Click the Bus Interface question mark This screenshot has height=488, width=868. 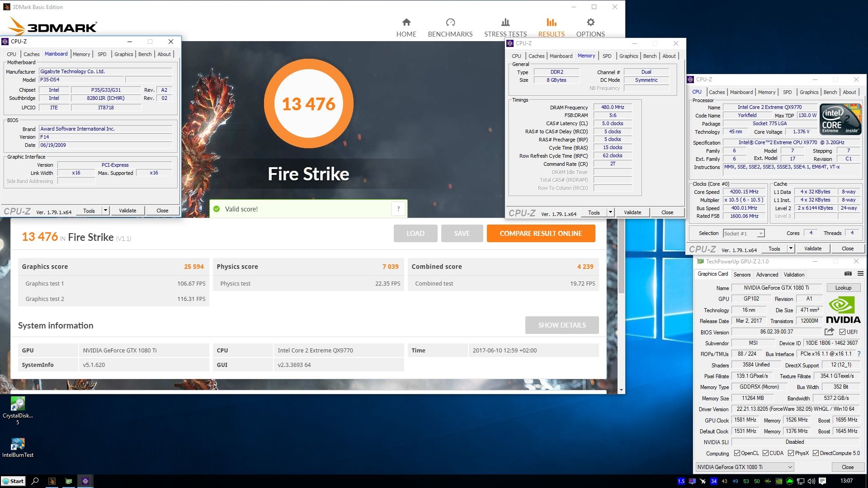[859, 354]
